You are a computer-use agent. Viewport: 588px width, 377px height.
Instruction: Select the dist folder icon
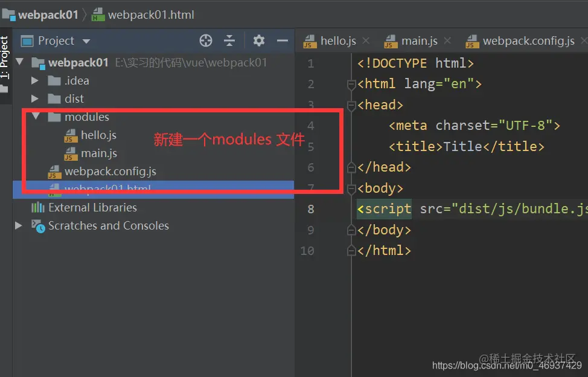[x=54, y=98]
